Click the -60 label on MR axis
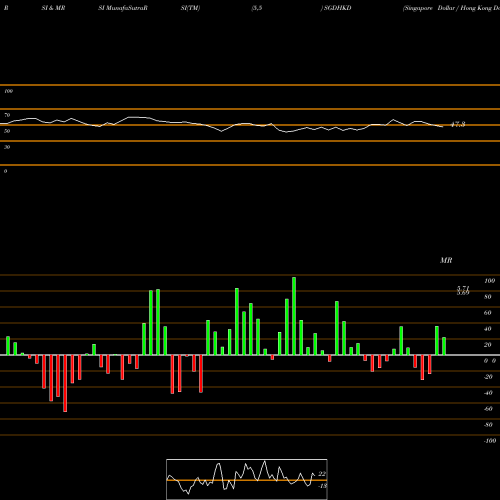500x500 pixels. pos(488,409)
